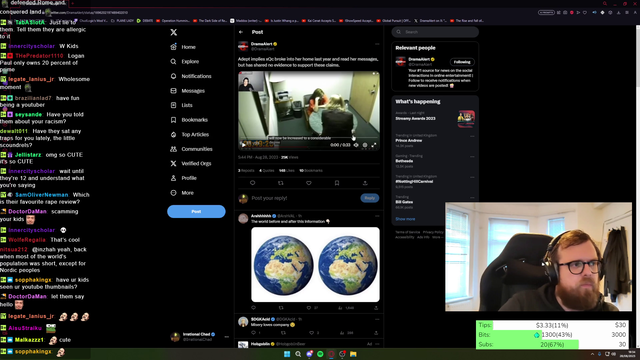Open video settings gear
The height and width of the screenshot is (360, 640).
point(365,145)
